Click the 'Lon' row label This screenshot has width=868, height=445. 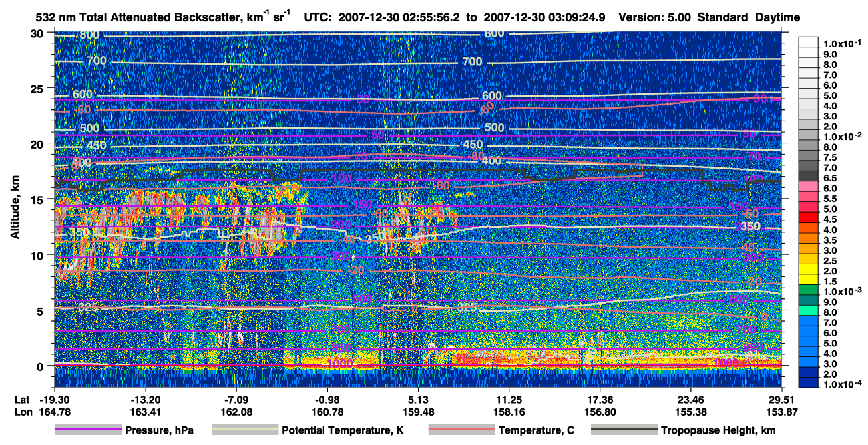tap(22, 412)
